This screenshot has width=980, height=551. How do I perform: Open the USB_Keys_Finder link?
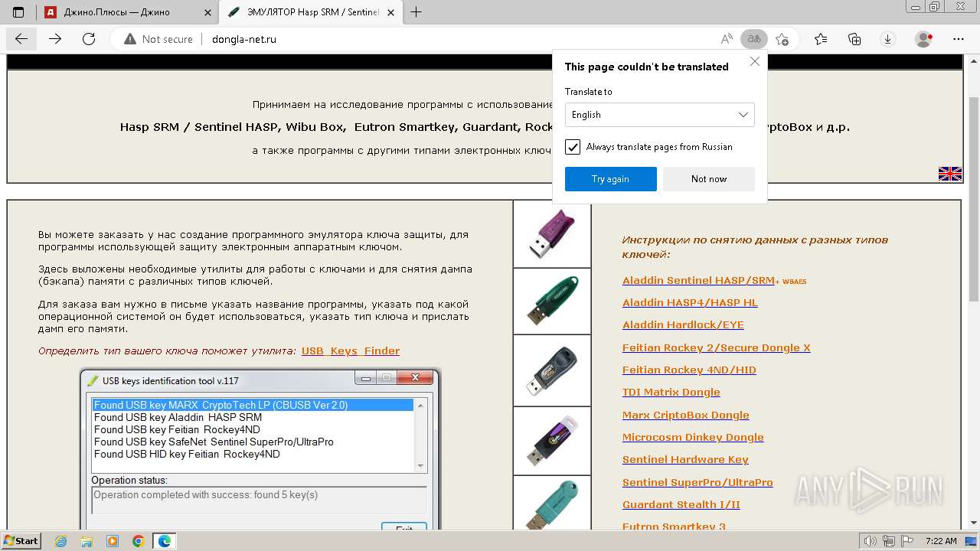tap(351, 351)
